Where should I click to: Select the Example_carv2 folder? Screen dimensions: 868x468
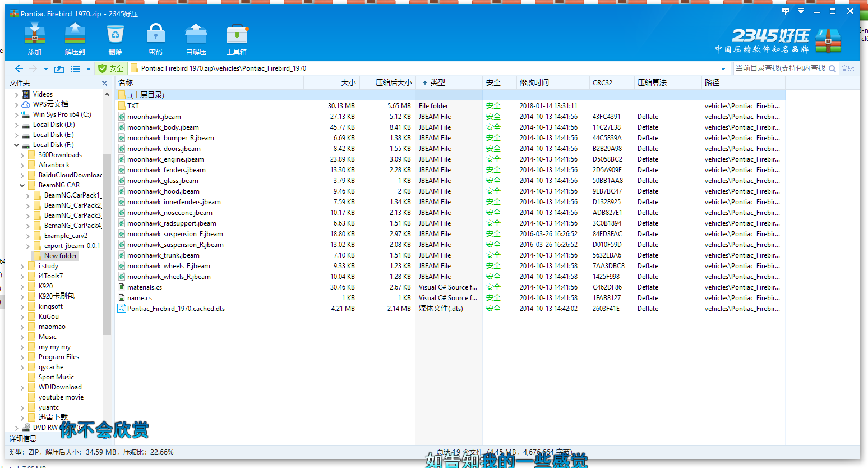tap(66, 236)
